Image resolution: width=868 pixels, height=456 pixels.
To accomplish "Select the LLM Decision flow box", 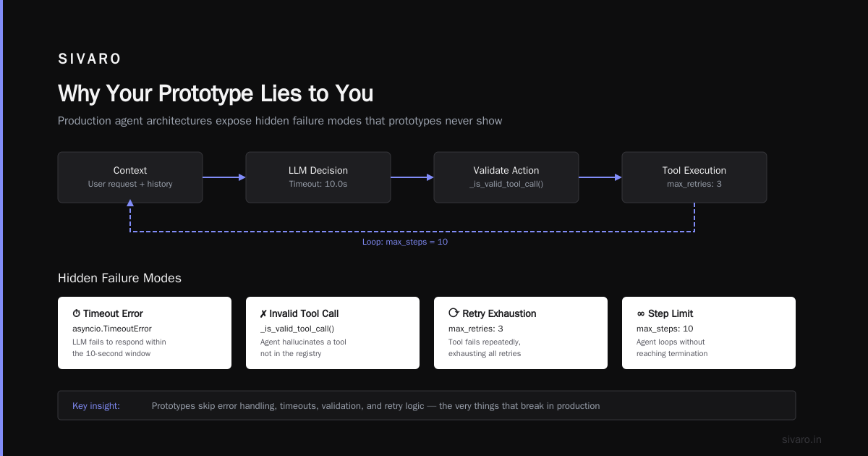I will (318, 177).
